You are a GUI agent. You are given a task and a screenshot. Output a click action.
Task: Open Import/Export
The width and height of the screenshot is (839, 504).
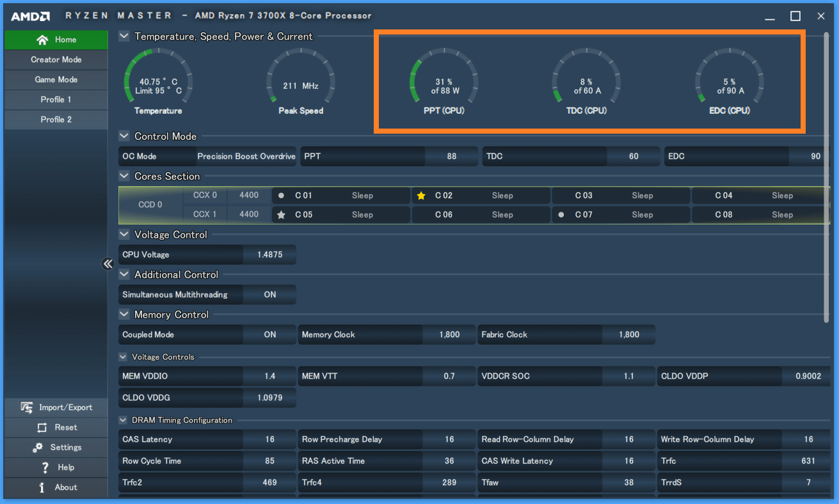(56, 407)
